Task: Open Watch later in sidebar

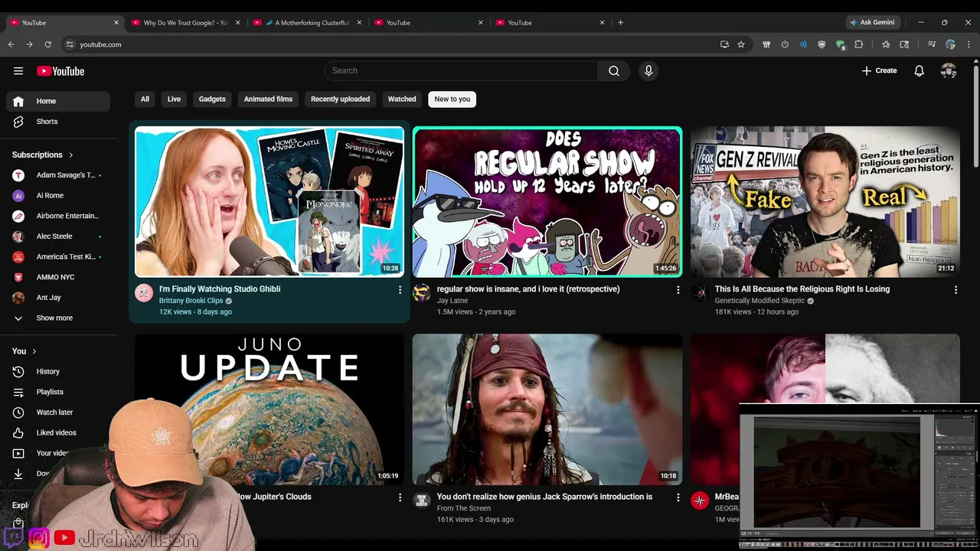Action: pyautogui.click(x=58, y=412)
